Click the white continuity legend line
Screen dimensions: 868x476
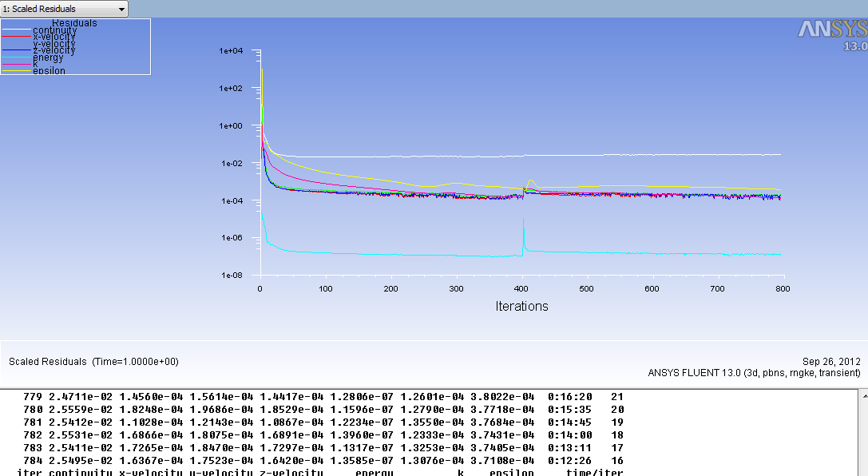[16, 30]
